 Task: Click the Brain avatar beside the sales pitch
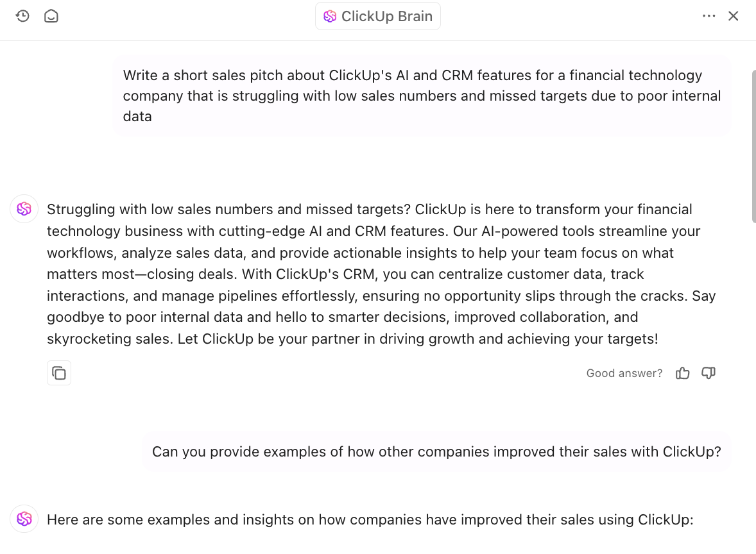[x=24, y=209]
